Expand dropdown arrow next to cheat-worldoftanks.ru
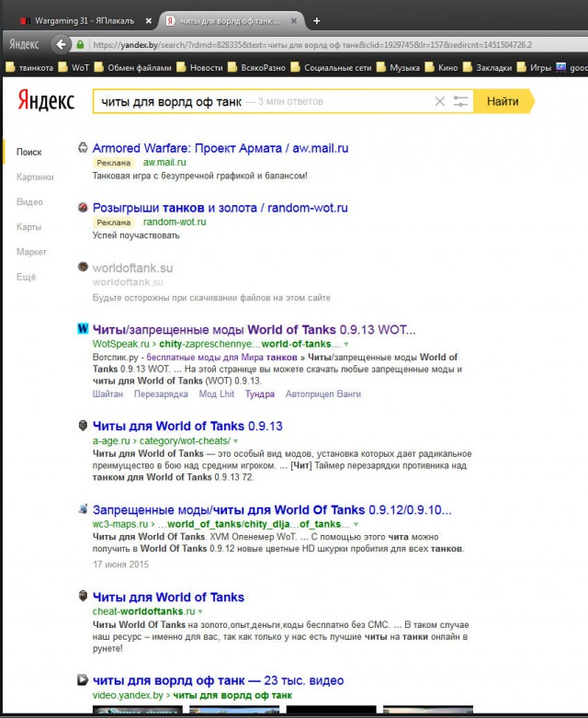 [200, 611]
